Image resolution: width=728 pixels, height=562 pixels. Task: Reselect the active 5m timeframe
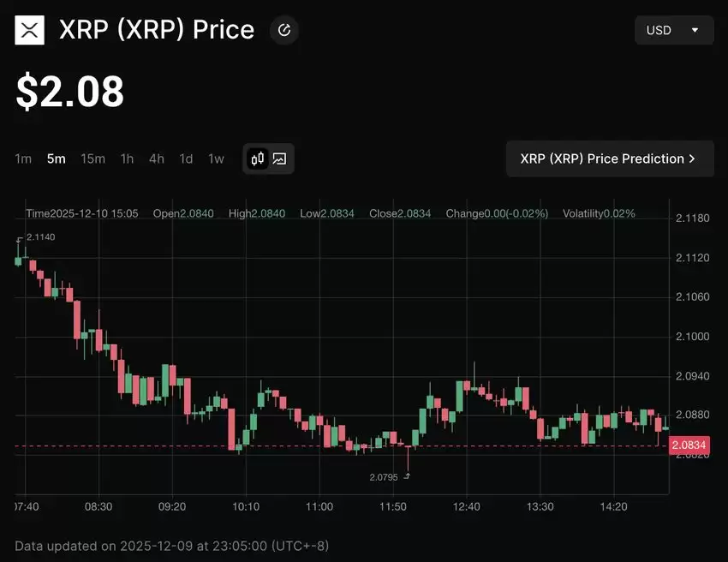click(x=56, y=158)
